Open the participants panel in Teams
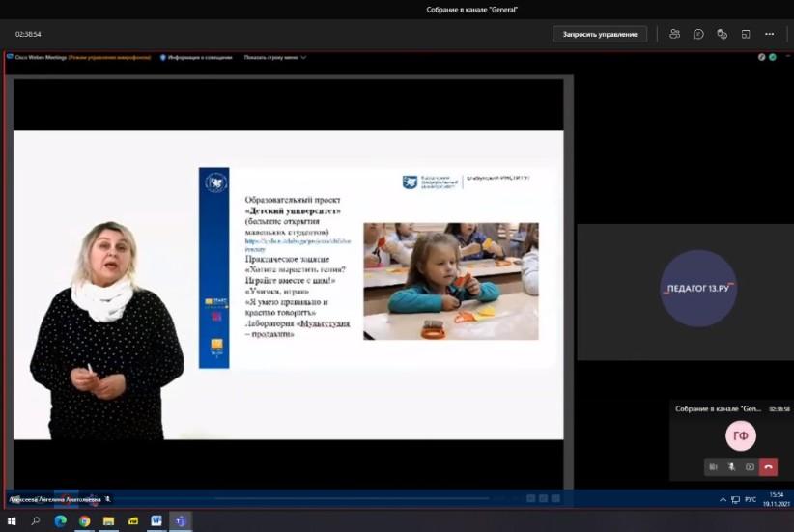Viewport: 794px width, 532px height. point(674,34)
